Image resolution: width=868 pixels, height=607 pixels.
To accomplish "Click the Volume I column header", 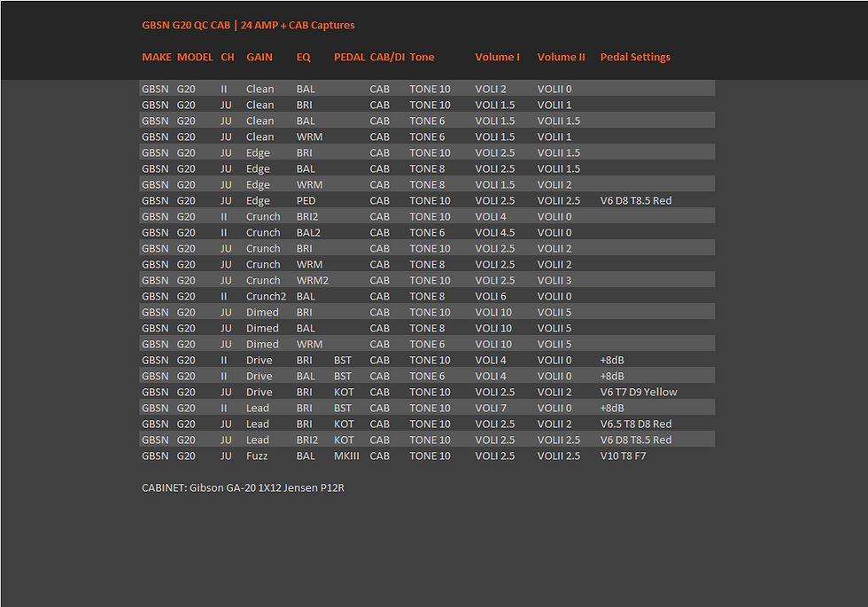I will (497, 57).
